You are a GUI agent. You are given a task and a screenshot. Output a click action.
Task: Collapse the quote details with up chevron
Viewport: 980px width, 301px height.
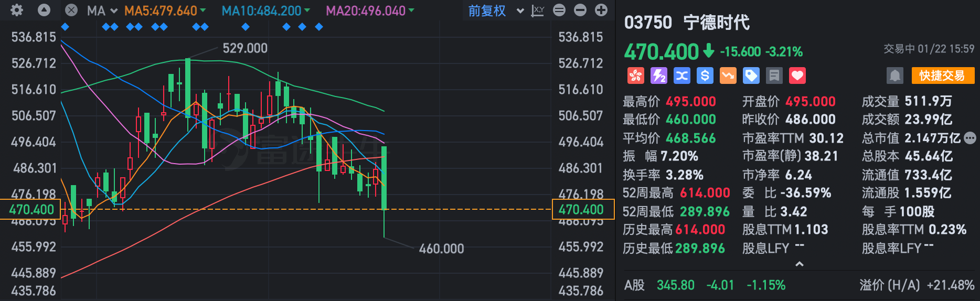point(800,264)
